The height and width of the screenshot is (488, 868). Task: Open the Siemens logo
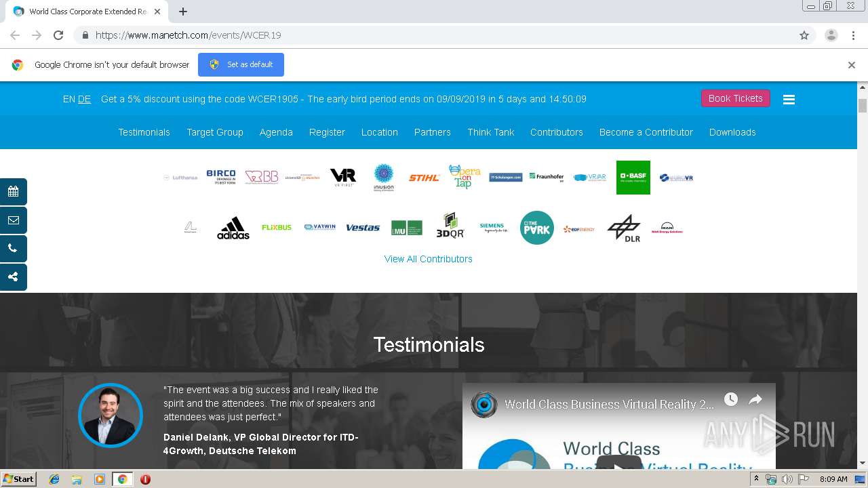click(492, 228)
